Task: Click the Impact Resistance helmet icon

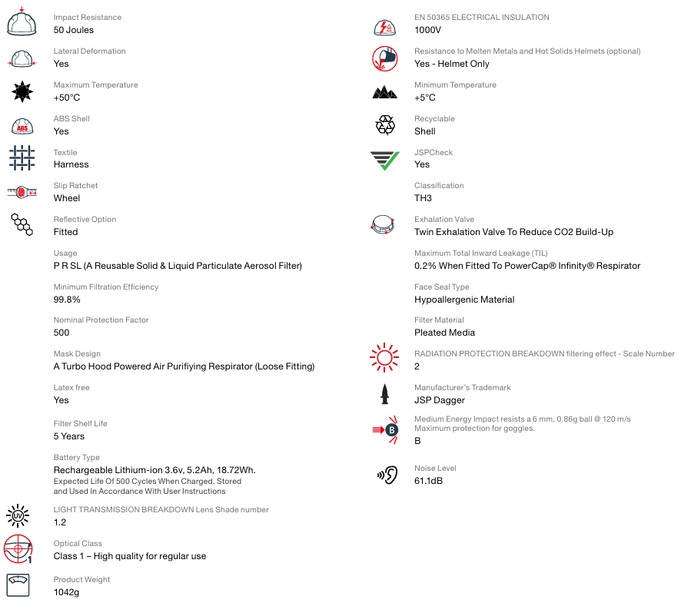Action: [x=22, y=23]
